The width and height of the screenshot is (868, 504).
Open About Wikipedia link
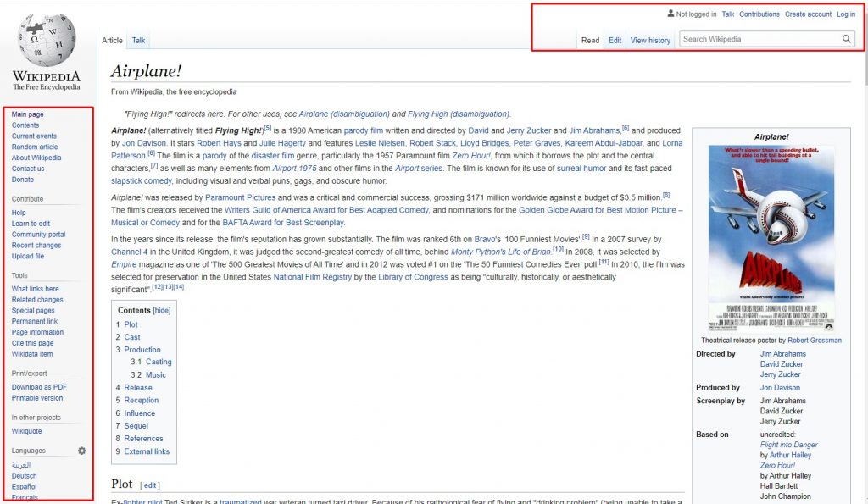36,158
